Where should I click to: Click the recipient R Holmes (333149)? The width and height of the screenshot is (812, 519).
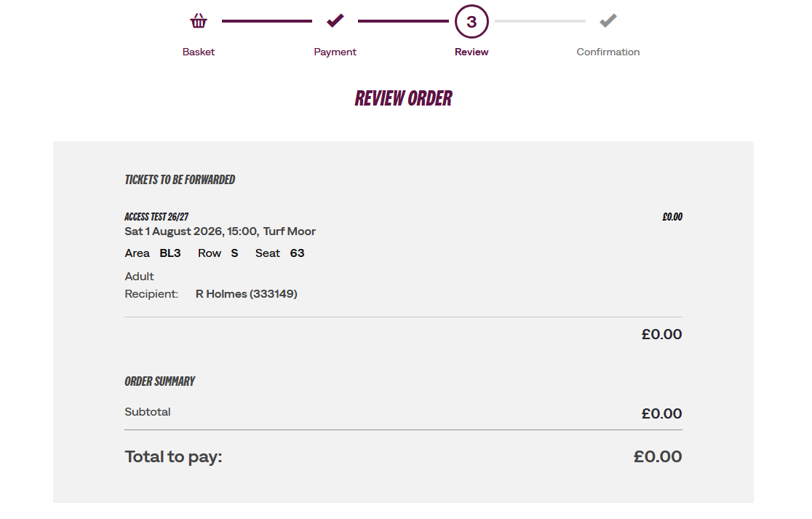(x=247, y=294)
